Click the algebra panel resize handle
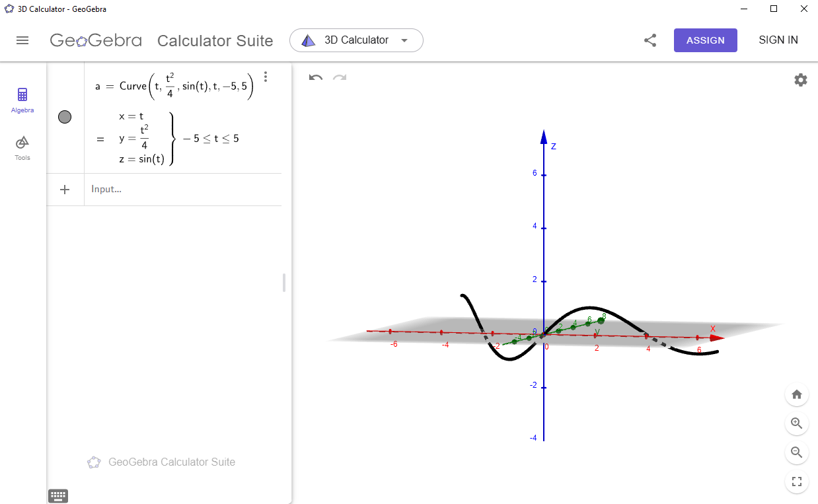This screenshot has height=504, width=818. 284,283
